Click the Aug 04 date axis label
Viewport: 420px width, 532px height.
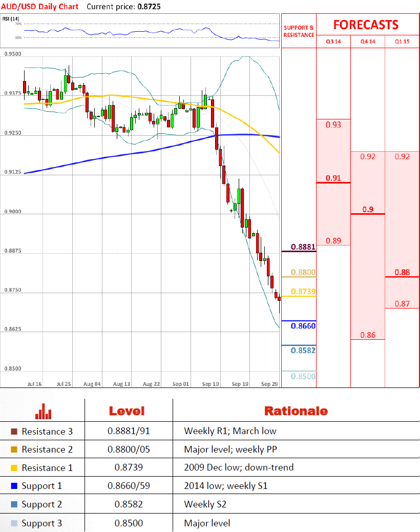click(92, 384)
